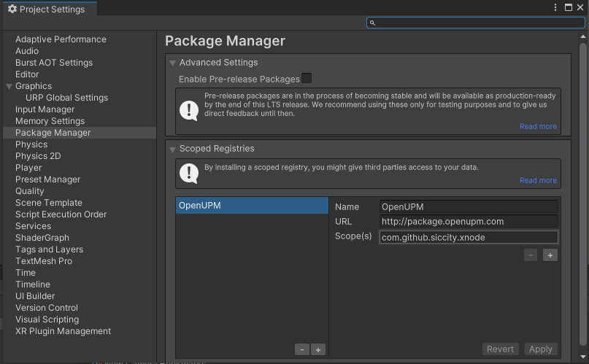Image resolution: width=589 pixels, height=364 pixels.
Task: Click the pre-release packages warning icon
Action: [x=189, y=111]
